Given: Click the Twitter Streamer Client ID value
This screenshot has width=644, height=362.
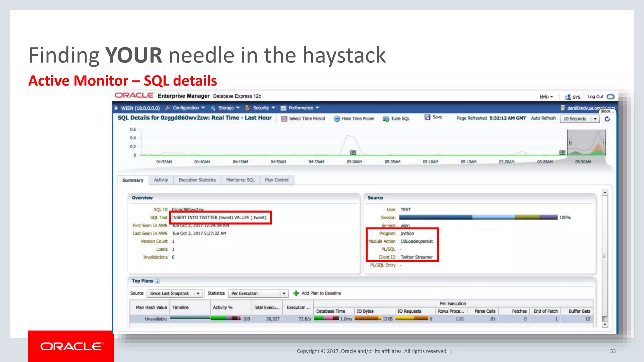Looking at the screenshot, I should click(x=417, y=257).
